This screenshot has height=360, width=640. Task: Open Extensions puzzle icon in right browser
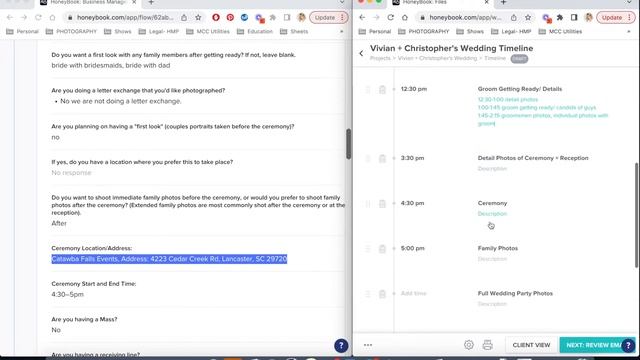pyautogui.click(x=560, y=18)
